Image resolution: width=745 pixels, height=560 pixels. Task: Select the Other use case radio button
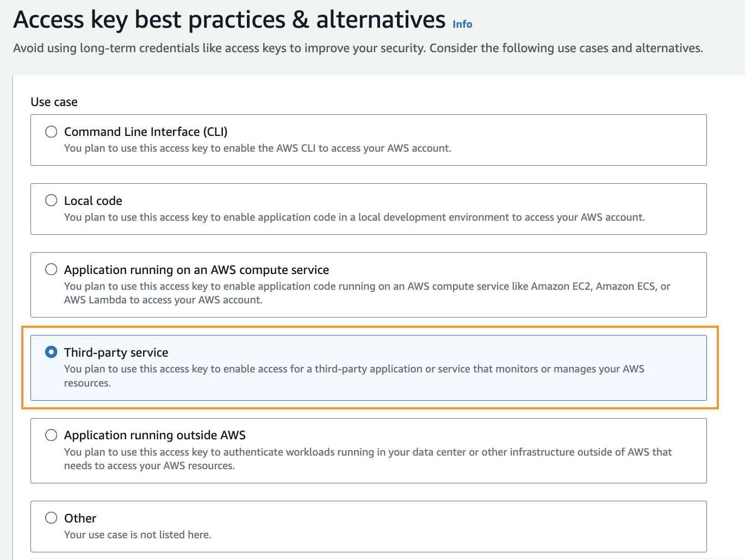(x=51, y=518)
